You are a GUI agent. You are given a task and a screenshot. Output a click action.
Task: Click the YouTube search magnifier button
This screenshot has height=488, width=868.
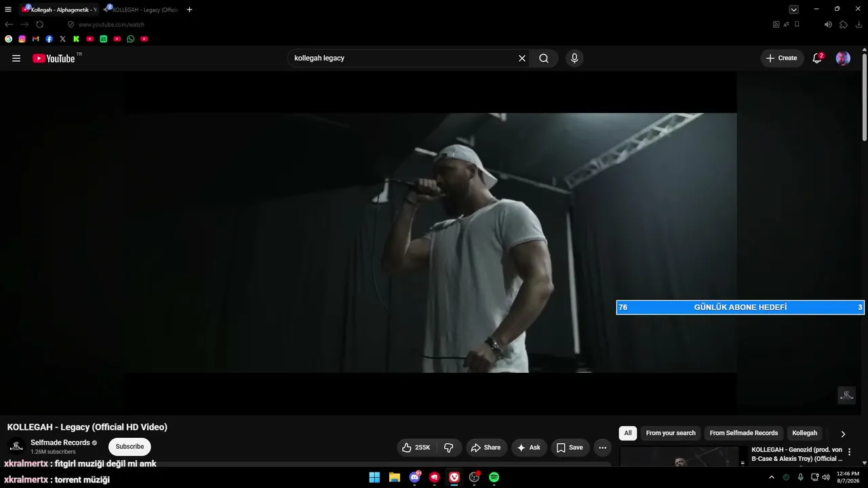[544, 58]
